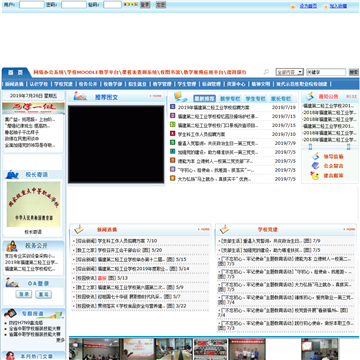Click the red bullet icon of 学生科工作人员招聘方案
360x360 pixels.
click(x=172, y=134)
